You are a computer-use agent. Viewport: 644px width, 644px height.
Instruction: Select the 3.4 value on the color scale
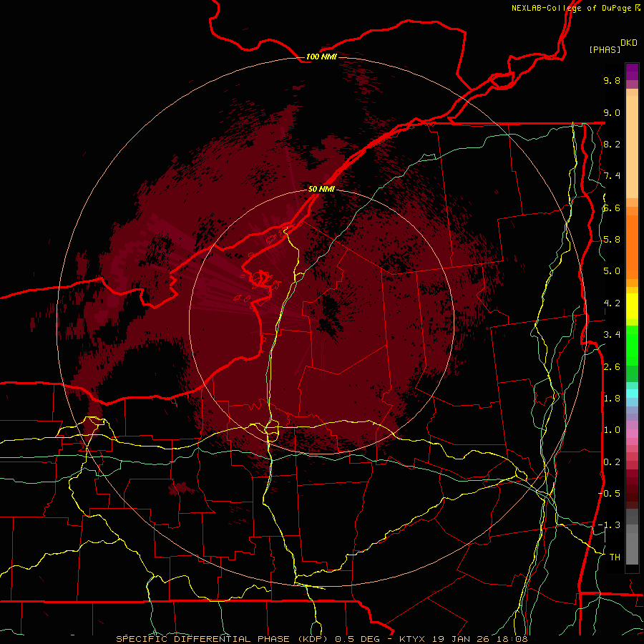pyautogui.click(x=612, y=335)
